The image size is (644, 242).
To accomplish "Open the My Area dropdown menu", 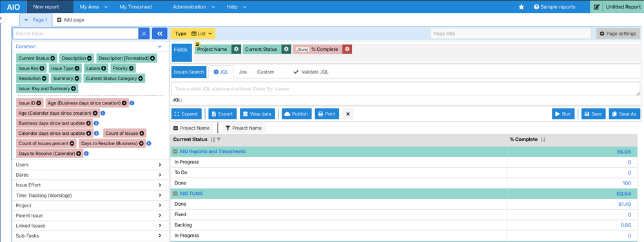I will pyautogui.click(x=93, y=7).
